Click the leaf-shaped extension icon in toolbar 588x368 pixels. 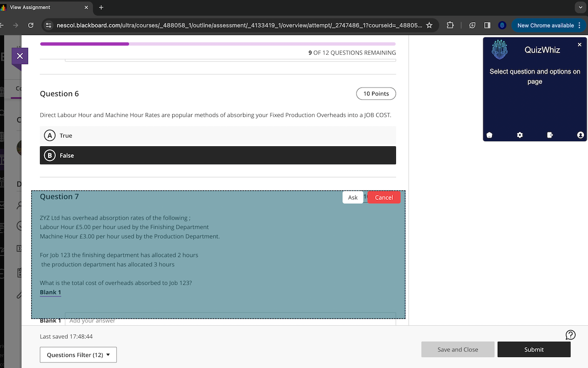point(472,25)
